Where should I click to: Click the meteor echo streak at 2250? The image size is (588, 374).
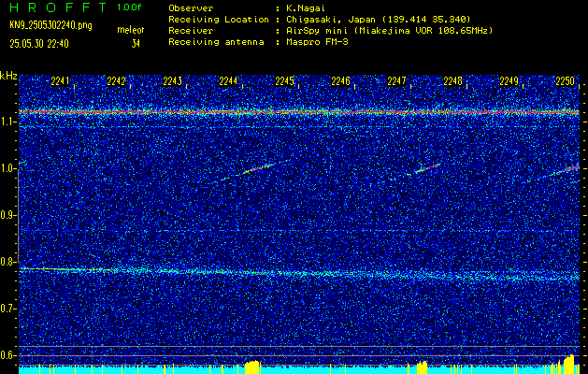[567, 169]
